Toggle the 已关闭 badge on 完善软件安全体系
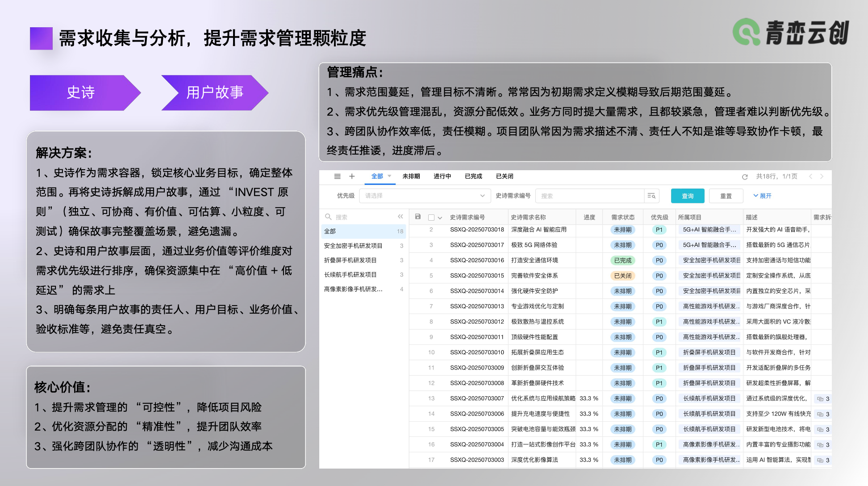868x486 pixels. 622,276
